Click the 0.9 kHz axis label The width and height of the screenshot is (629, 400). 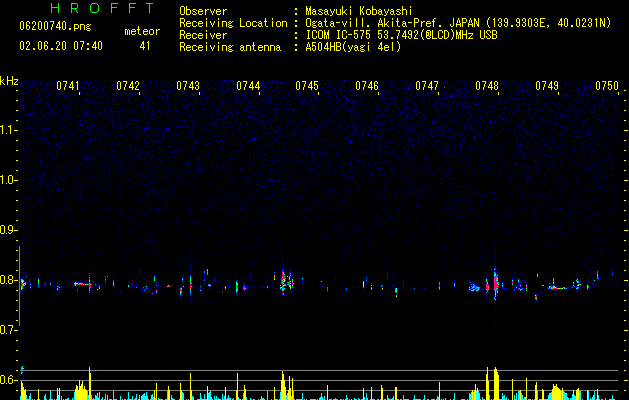(8, 230)
